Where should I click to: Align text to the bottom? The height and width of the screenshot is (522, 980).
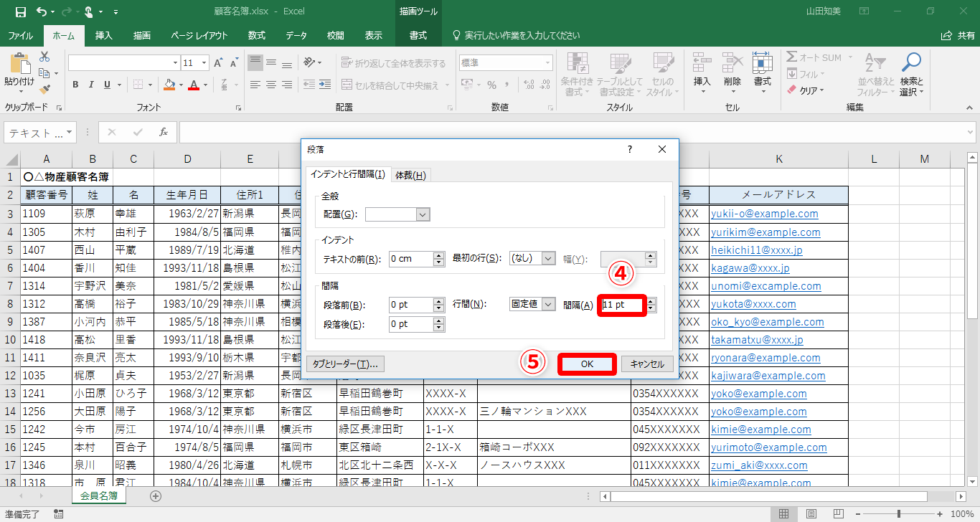pyautogui.click(x=287, y=63)
